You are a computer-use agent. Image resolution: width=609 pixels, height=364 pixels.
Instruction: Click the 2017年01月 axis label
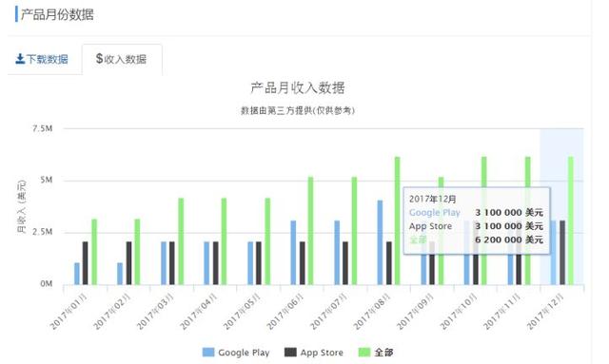tap(69, 312)
